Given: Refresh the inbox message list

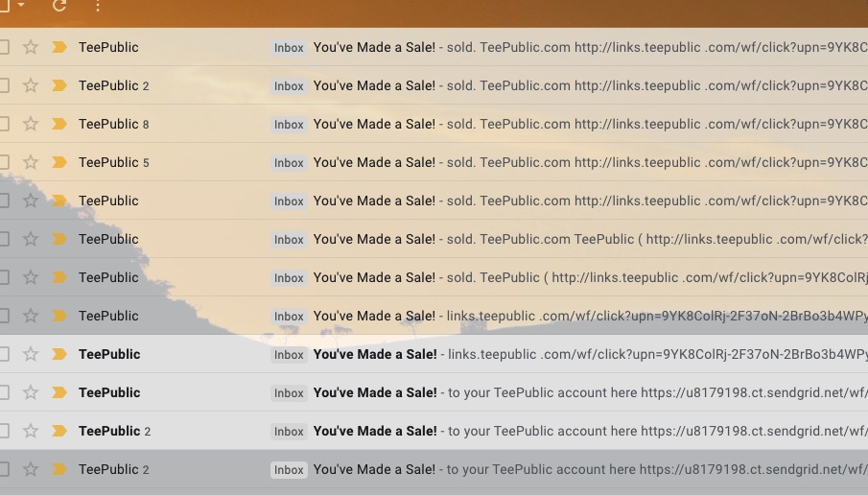Looking at the screenshot, I should point(59,6).
